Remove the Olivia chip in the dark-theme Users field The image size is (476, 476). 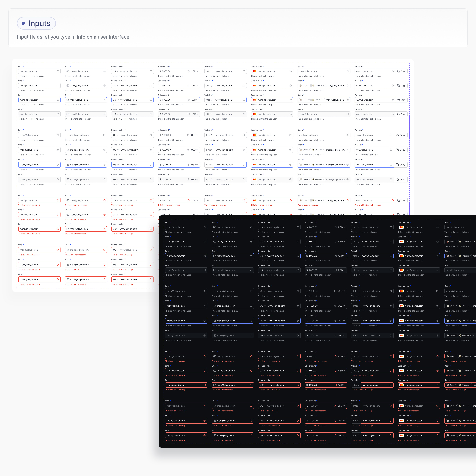pos(456,241)
